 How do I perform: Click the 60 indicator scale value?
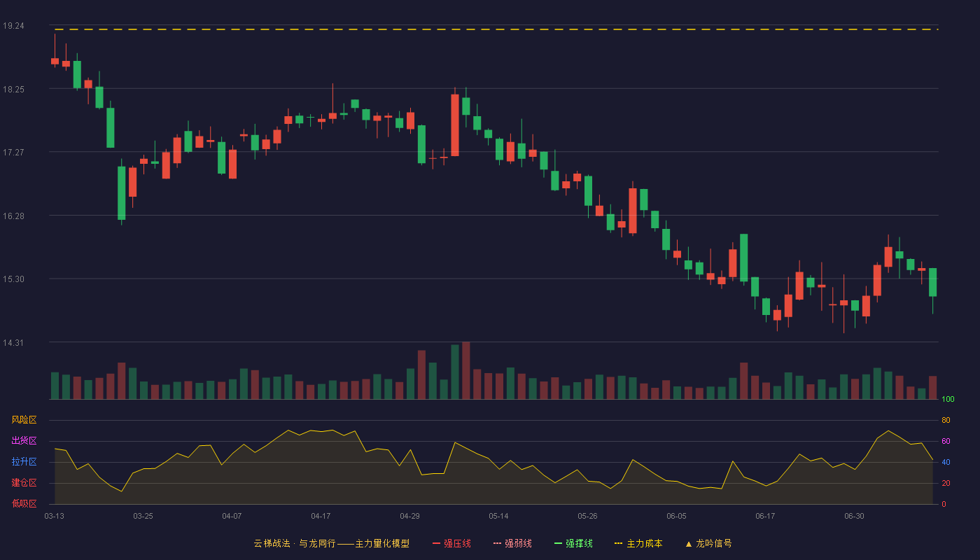tap(946, 441)
